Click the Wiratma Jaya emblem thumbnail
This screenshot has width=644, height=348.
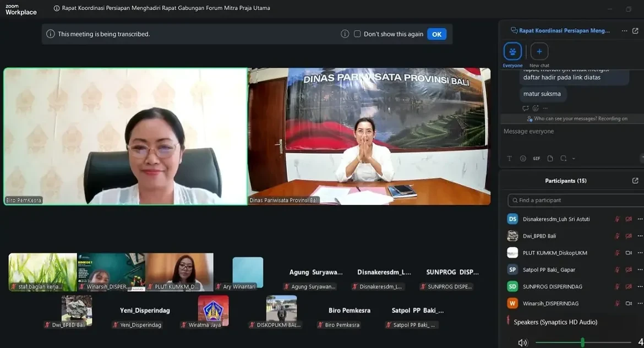213,312
